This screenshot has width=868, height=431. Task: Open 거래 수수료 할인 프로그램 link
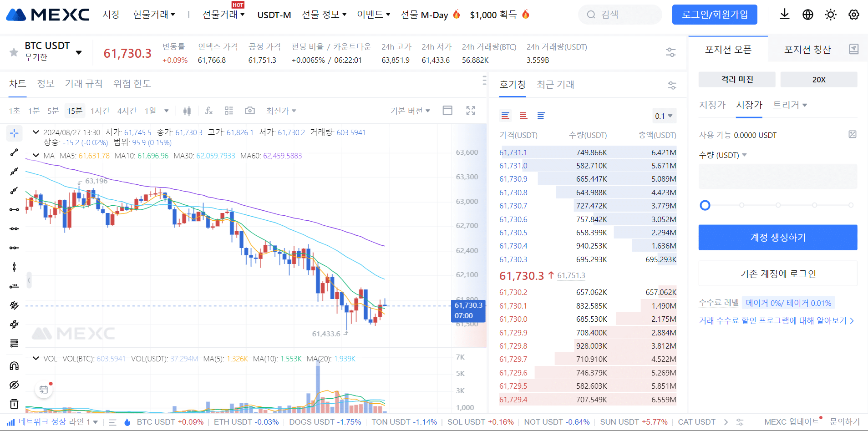coord(777,320)
